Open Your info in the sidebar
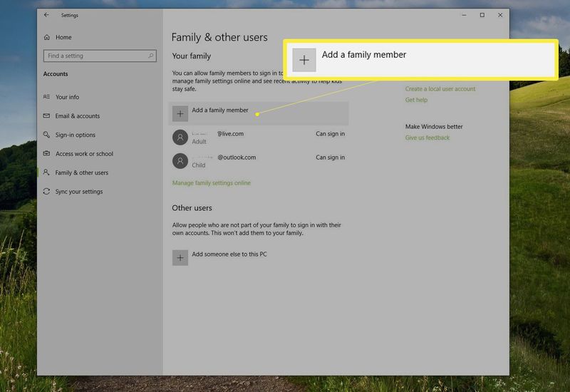 click(x=67, y=97)
